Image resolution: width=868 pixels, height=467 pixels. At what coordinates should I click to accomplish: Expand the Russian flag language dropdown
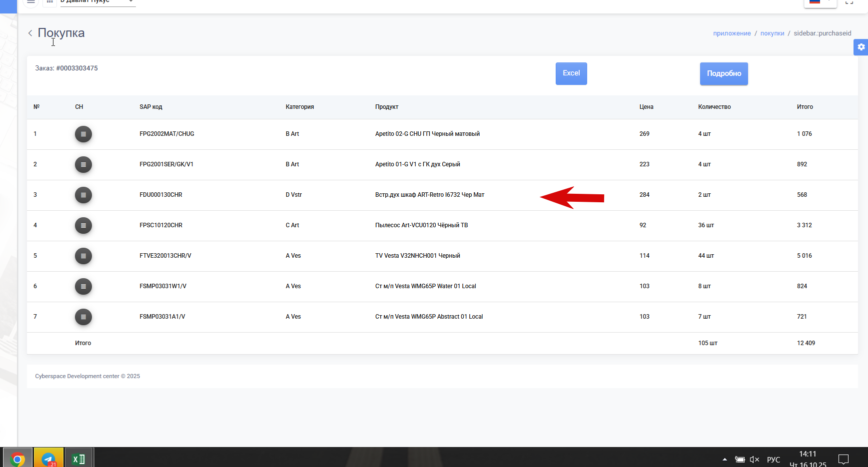[820, 2]
